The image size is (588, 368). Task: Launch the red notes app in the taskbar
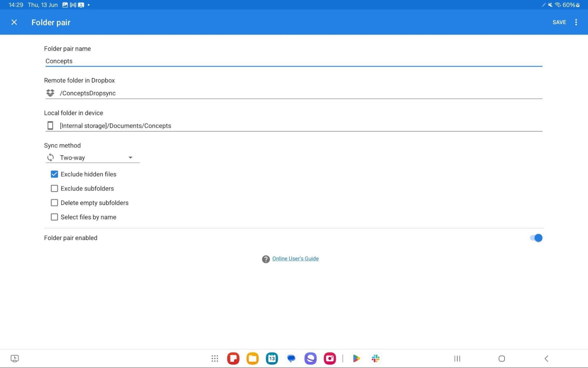[x=233, y=358]
